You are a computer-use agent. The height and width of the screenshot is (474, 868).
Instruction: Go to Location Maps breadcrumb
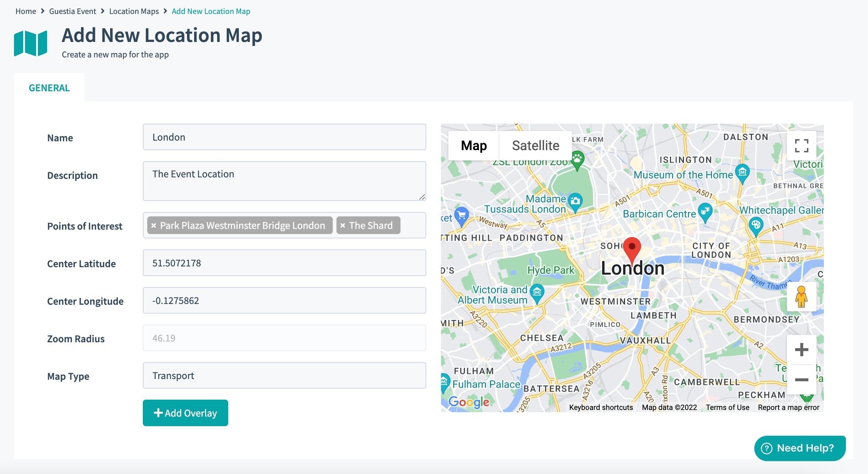[x=134, y=11]
